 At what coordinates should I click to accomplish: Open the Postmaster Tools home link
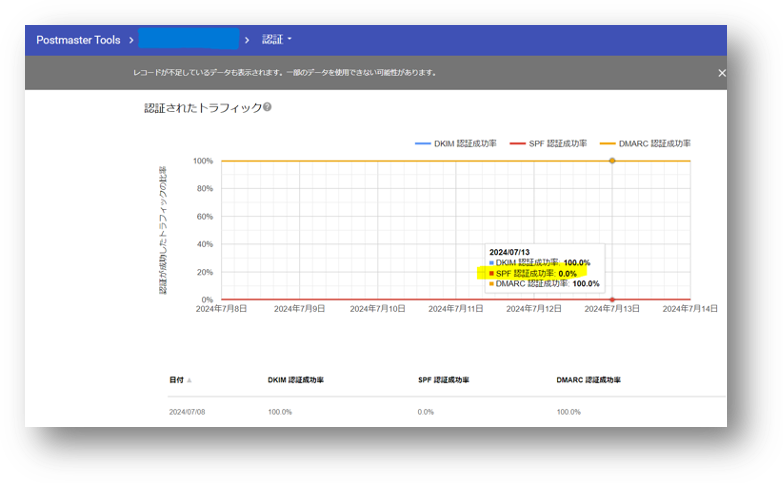point(78,40)
